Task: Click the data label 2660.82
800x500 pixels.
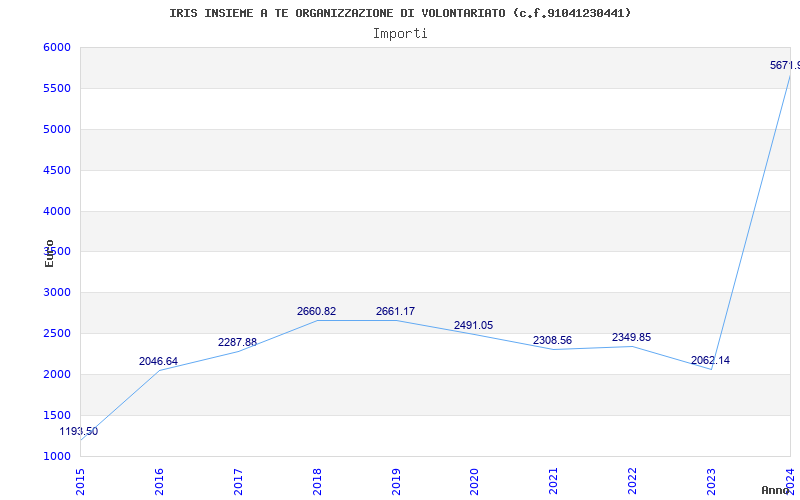Action: (316, 311)
